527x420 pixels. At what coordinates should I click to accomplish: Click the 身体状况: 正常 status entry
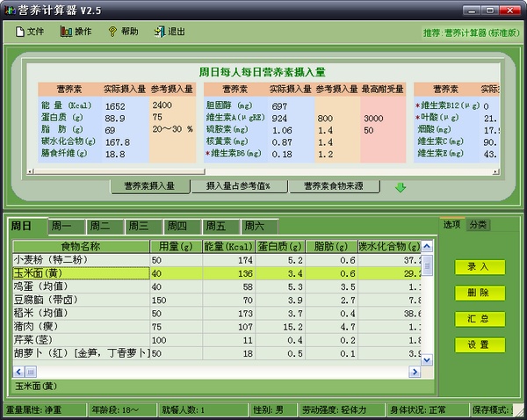427,410
